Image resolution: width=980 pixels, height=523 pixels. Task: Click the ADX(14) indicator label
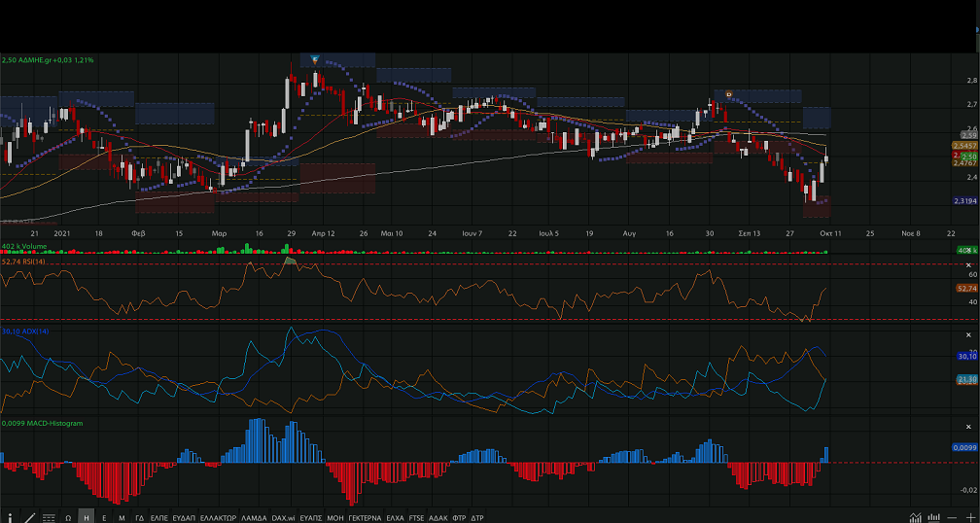click(25, 331)
